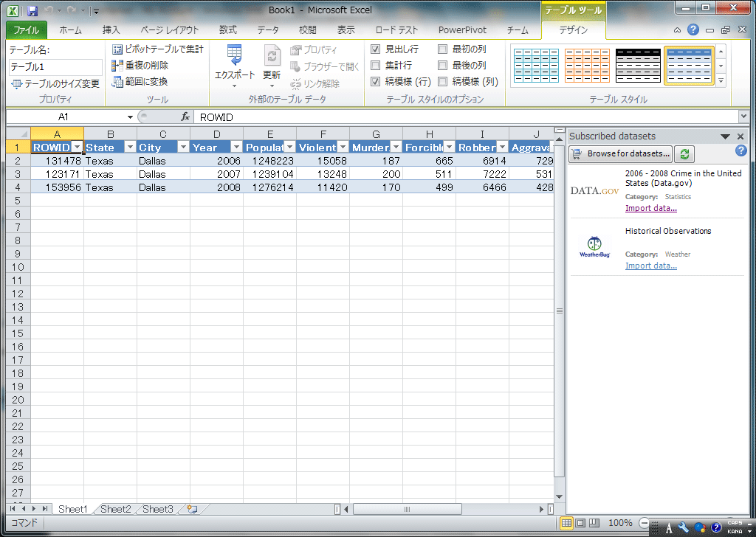The image size is (756, 537).
Task: Switch to Insert (挿入) tab
Action: (x=111, y=30)
